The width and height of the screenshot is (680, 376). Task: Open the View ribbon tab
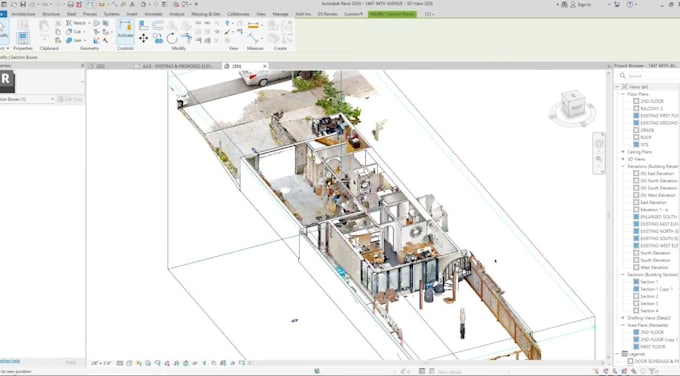click(x=261, y=14)
